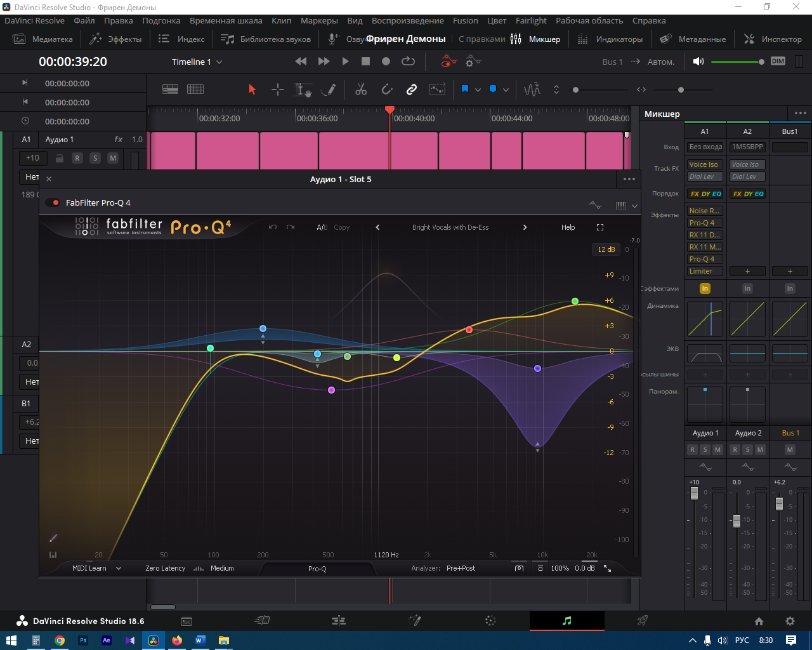The height and width of the screenshot is (650, 812).
Task: Toggle Pro-Q full screen mode
Action: pyautogui.click(x=600, y=227)
